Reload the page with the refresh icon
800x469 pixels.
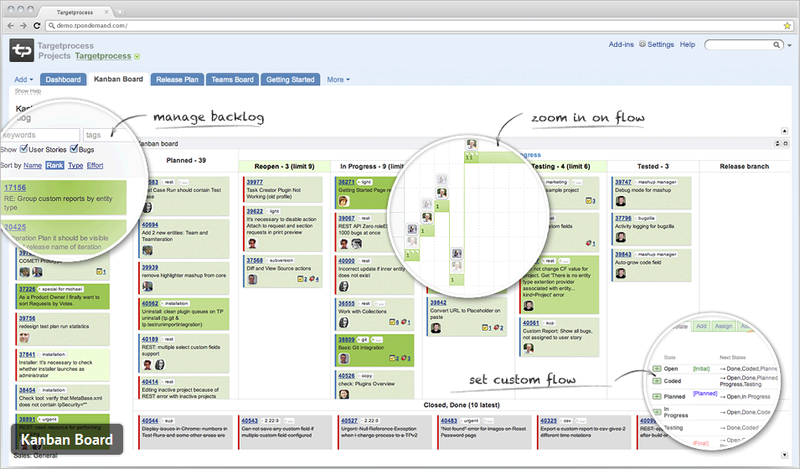pyautogui.click(x=37, y=26)
